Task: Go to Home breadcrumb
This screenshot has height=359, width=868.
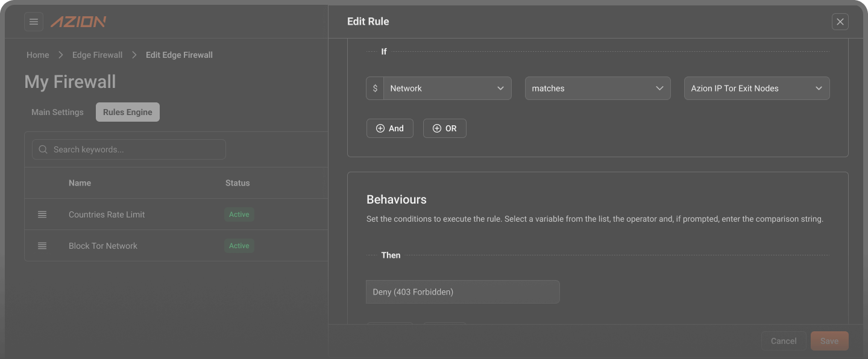Action: tap(38, 55)
